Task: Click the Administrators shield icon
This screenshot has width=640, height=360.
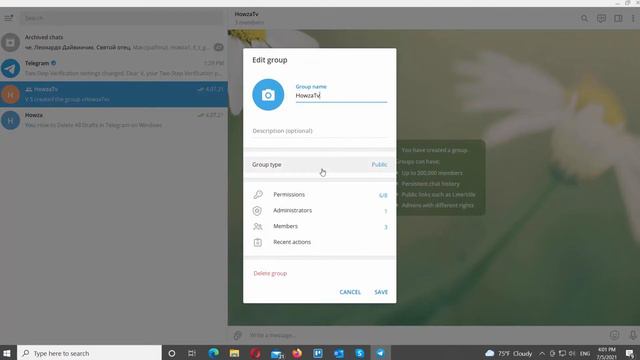Action: pos(257,211)
